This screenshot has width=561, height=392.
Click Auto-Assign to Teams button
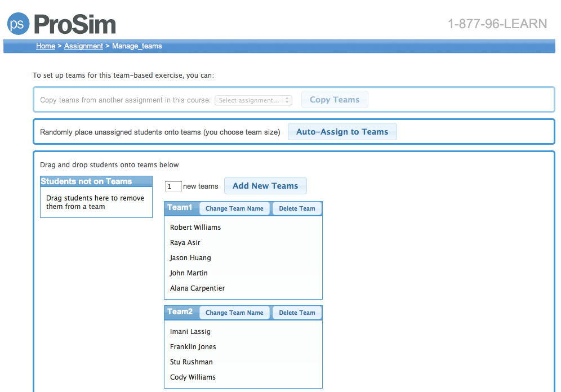342,132
